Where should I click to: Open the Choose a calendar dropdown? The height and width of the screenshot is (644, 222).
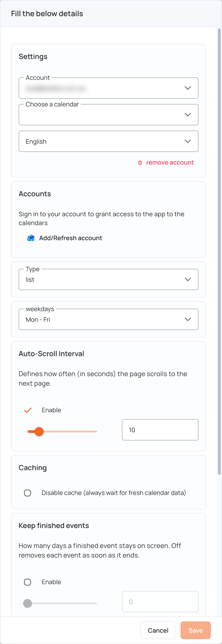tap(108, 114)
